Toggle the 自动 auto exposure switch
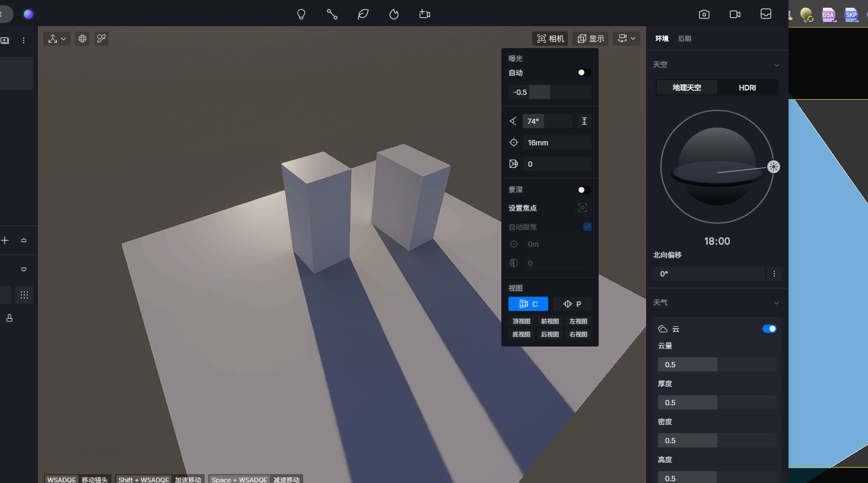Screen dimensions: 868x483 click(584, 72)
